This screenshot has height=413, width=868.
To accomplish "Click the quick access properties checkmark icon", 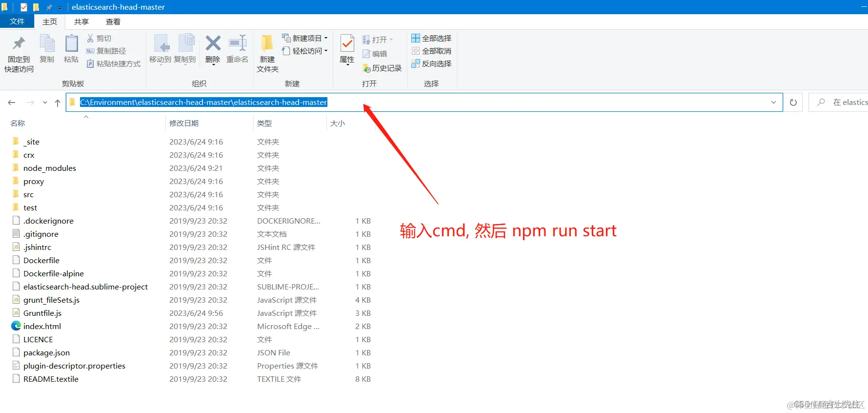I will pos(24,7).
